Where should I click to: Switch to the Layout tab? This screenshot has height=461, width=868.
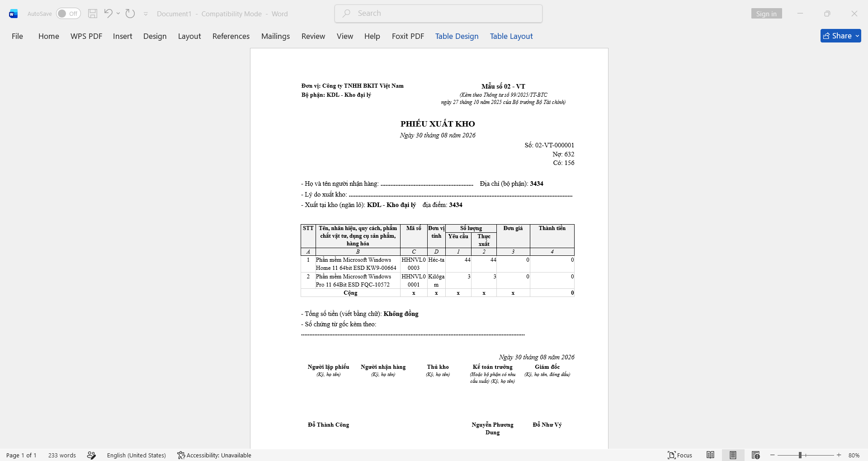click(189, 36)
